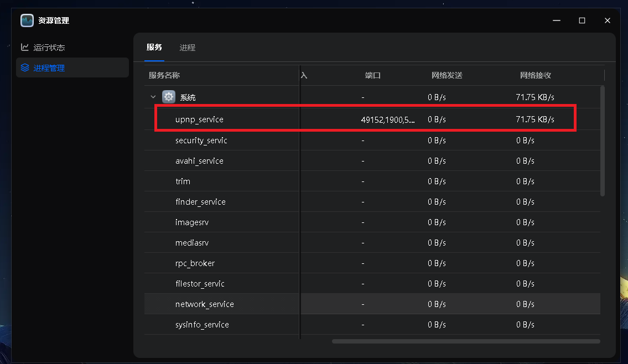Click the horizontal scrollbar at table bottom
This screenshot has height=364, width=628.
466,341
